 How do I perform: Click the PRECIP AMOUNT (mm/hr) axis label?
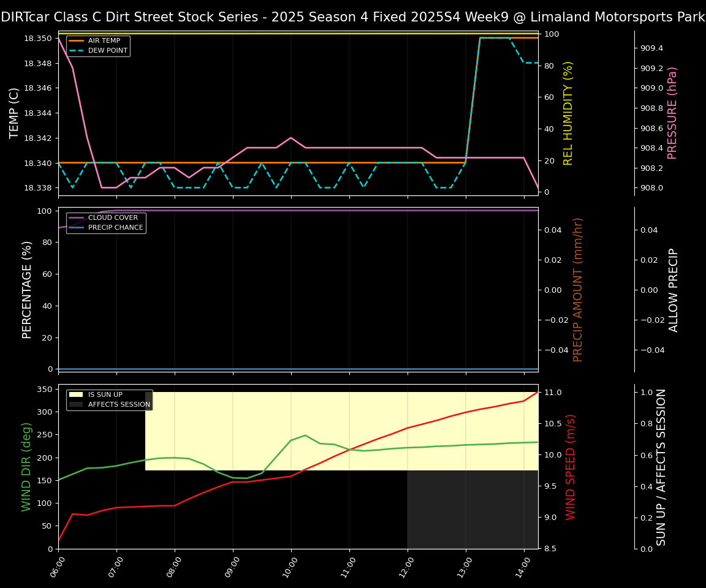pos(578,290)
